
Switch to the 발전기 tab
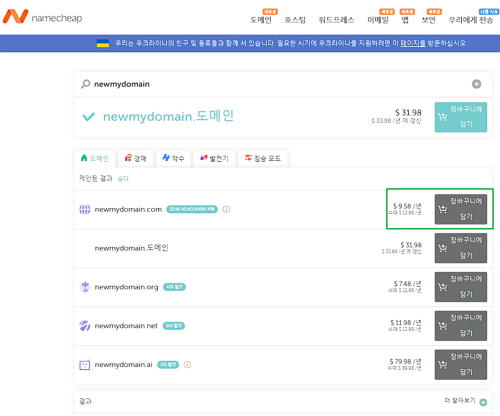click(214, 158)
